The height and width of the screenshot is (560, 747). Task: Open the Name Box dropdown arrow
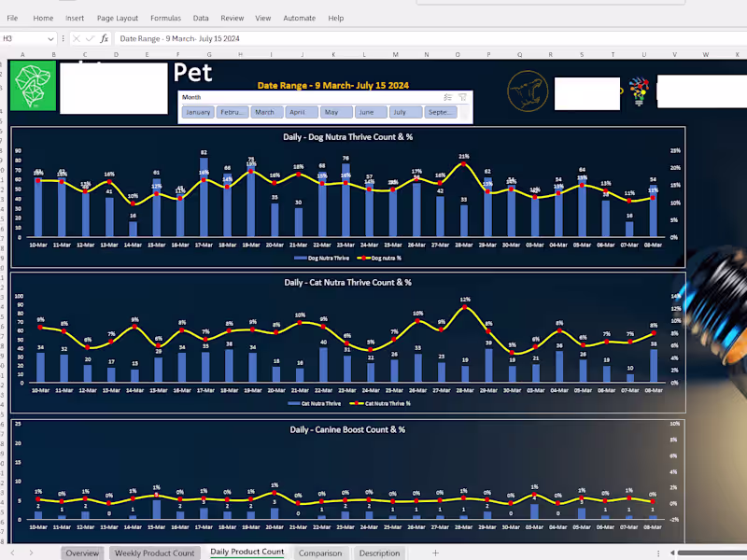tap(50, 38)
